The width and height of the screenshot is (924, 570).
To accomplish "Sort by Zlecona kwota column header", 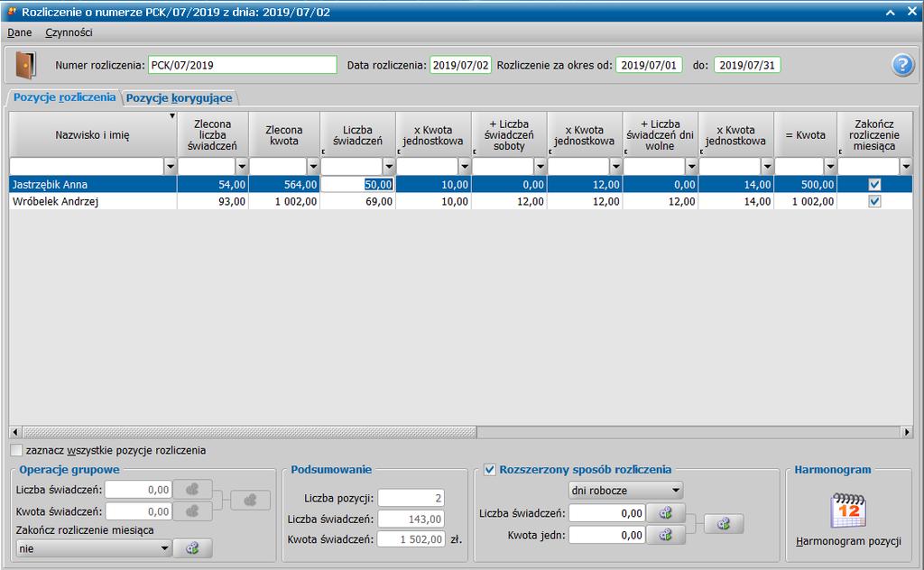I will (284, 135).
